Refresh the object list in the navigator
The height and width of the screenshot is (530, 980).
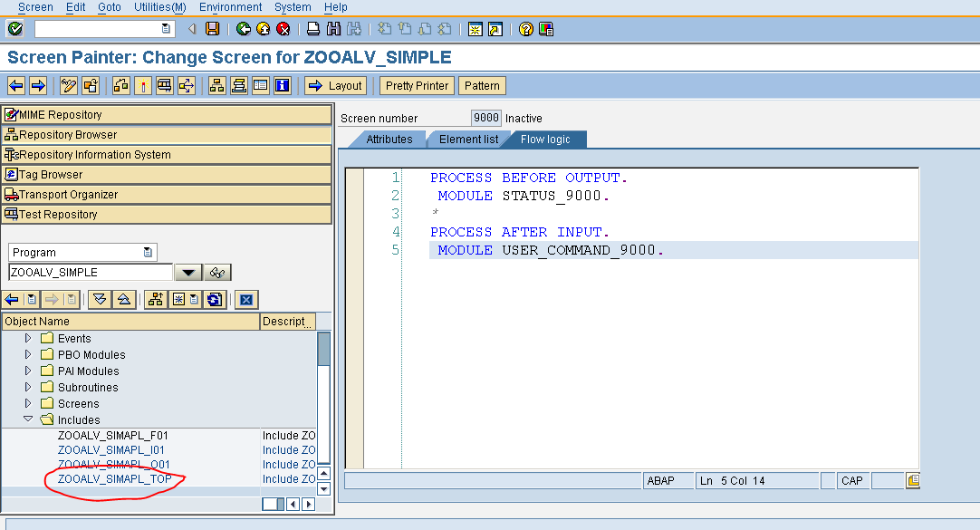[214, 299]
